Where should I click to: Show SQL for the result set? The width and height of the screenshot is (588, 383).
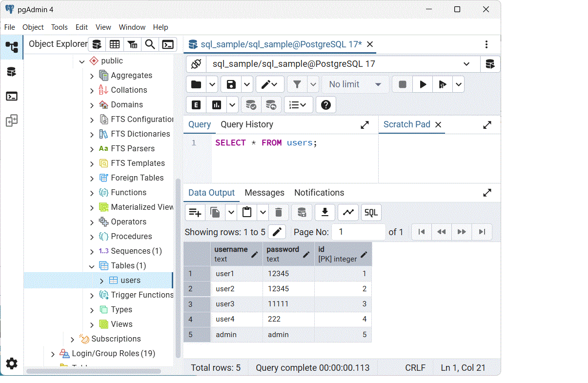[371, 212]
